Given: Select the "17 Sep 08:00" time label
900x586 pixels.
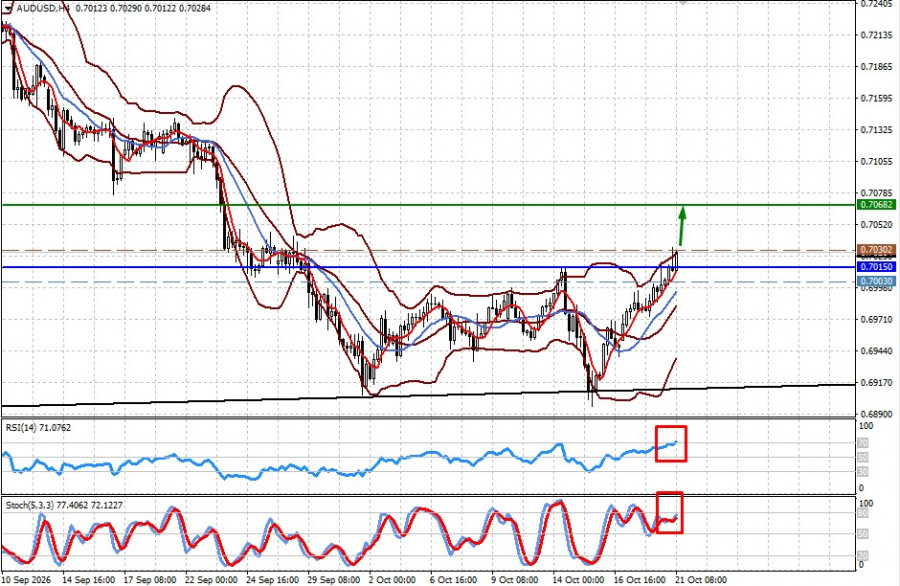Looking at the screenshot, I should (x=150, y=580).
